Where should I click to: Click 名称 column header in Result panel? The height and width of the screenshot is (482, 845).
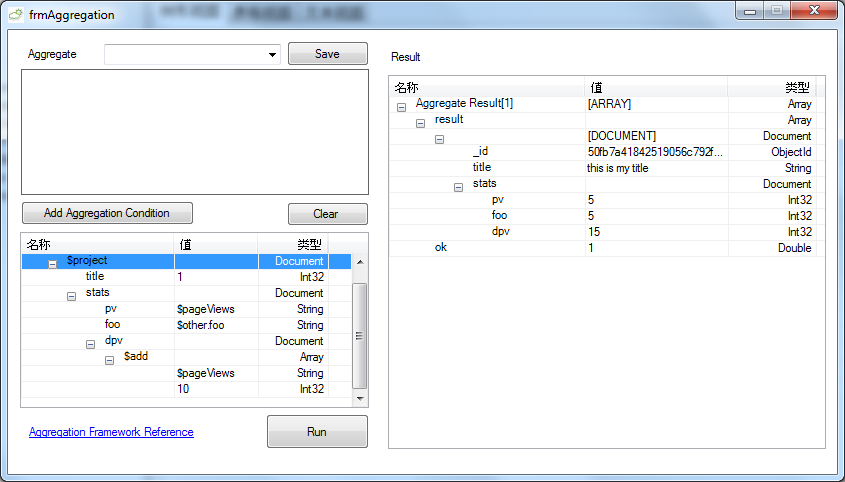[487, 87]
